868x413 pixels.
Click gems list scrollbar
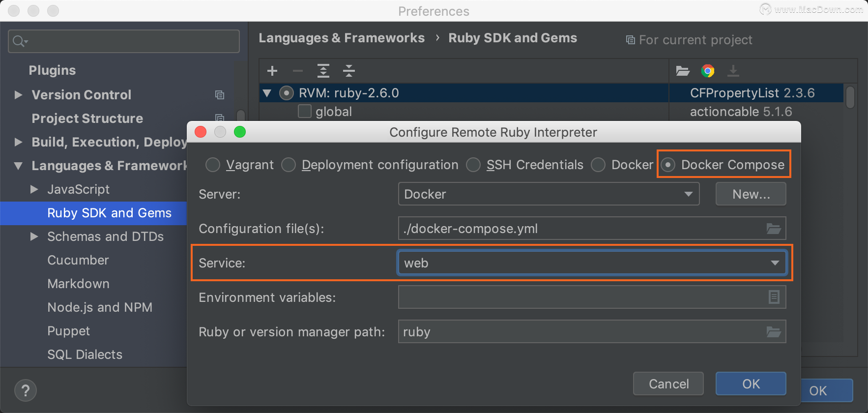click(x=850, y=97)
